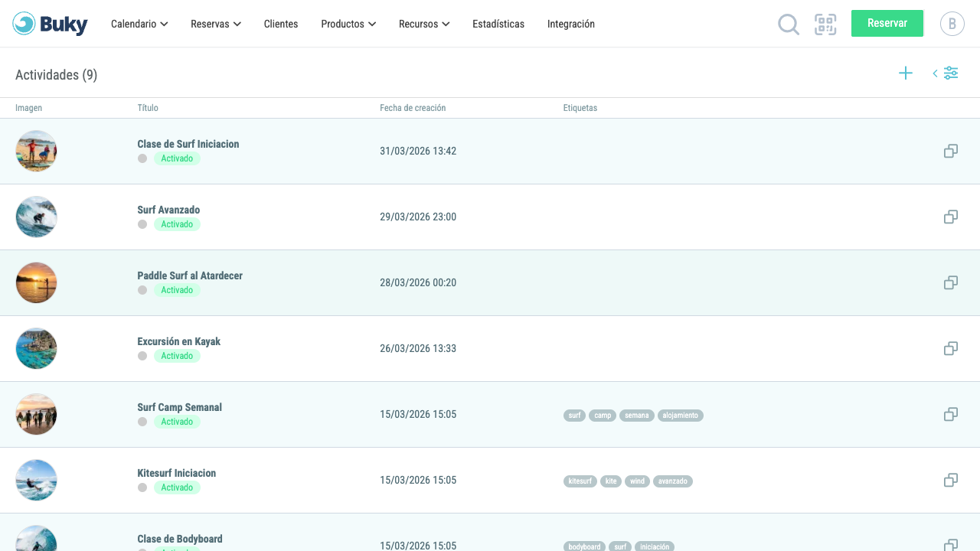Open the Clientes menu item
The image size is (980, 551).
pyautogui.click(x=281, y=24)
